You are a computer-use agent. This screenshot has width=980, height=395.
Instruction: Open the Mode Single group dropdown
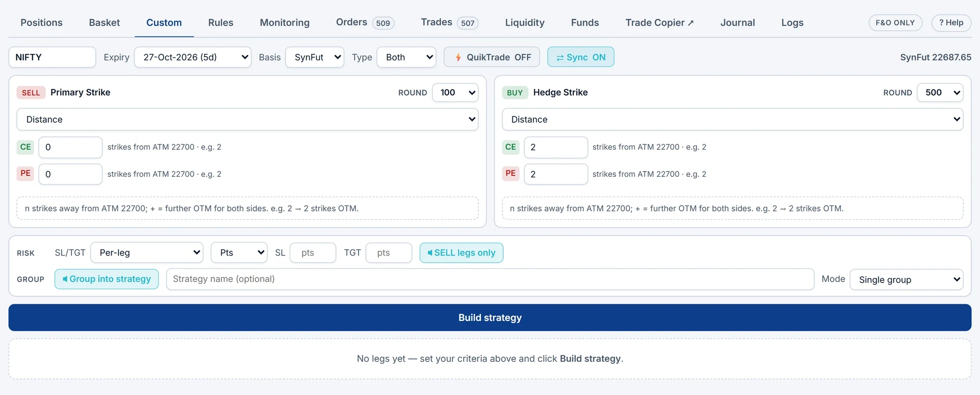coord(906,280)
